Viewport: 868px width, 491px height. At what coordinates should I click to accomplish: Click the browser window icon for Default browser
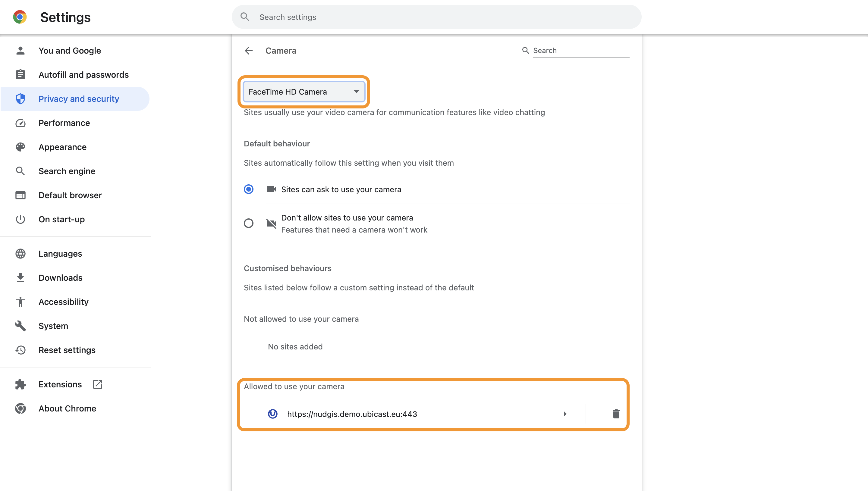20,195
